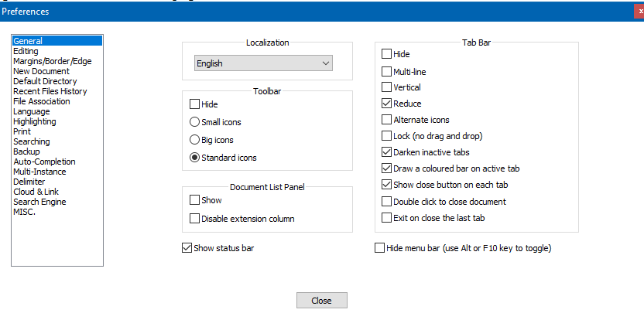The width and height of the screenshot is (644, 313).
Task: Close the Preferences window with red X
Action: click(x=640, y=12)
